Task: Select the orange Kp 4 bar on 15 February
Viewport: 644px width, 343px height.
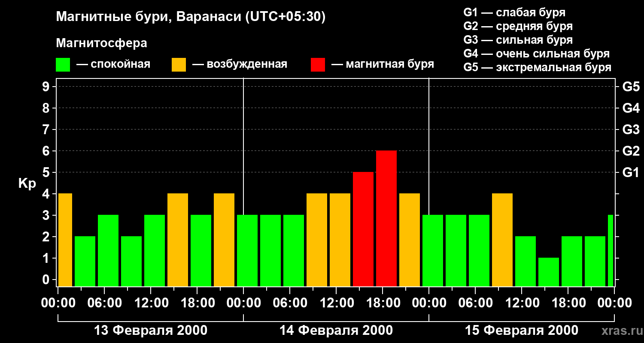Action: pos(502,240)
